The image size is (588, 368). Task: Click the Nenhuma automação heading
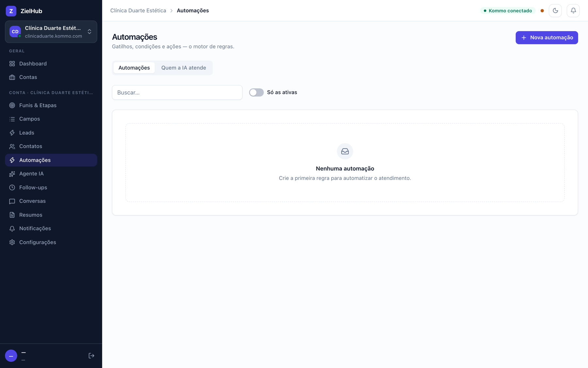pyautogui.click(x=345, y=168)
